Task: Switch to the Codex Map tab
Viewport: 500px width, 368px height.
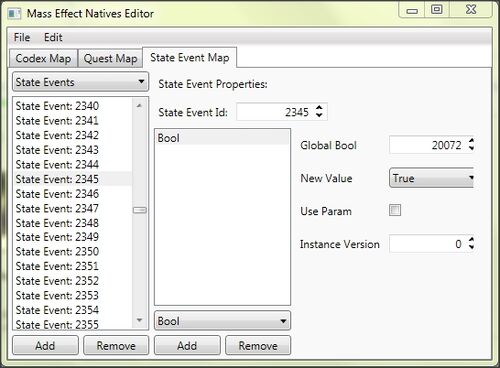Action: click(x=43, y=58)
